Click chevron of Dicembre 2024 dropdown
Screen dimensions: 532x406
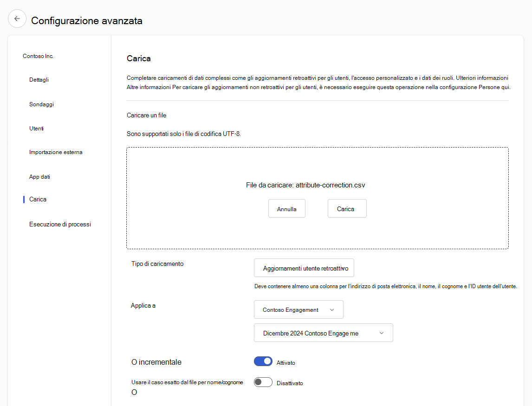coord(381,333)
